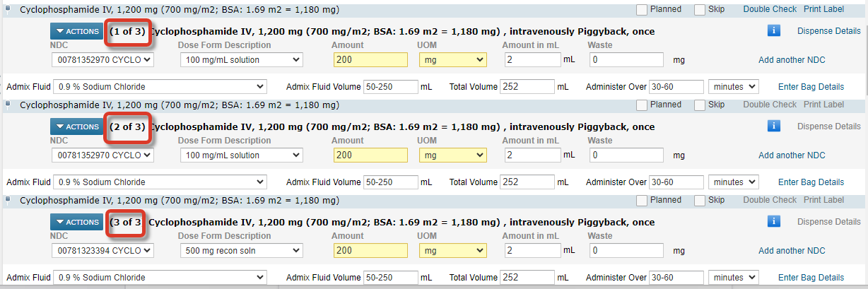Click the info icon for dose 2 of 3
868x289 pixels.
click(773, 126)
